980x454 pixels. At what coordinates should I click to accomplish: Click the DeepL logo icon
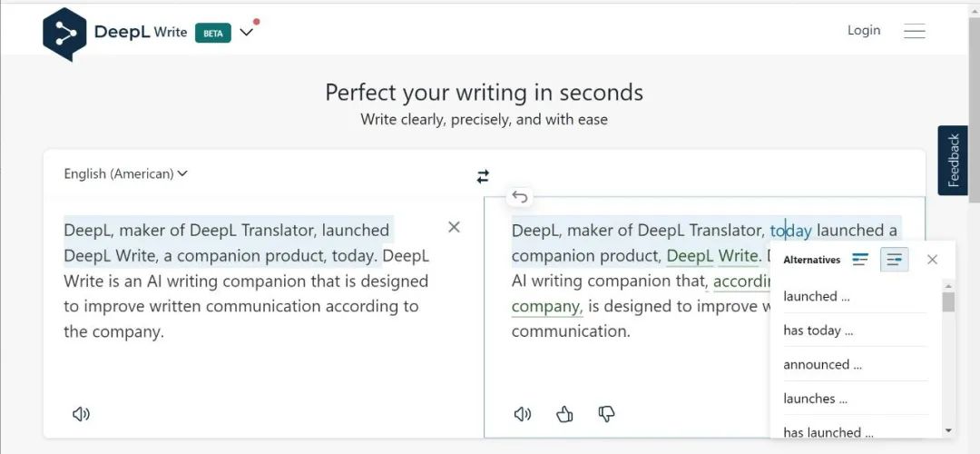point(64,34)
